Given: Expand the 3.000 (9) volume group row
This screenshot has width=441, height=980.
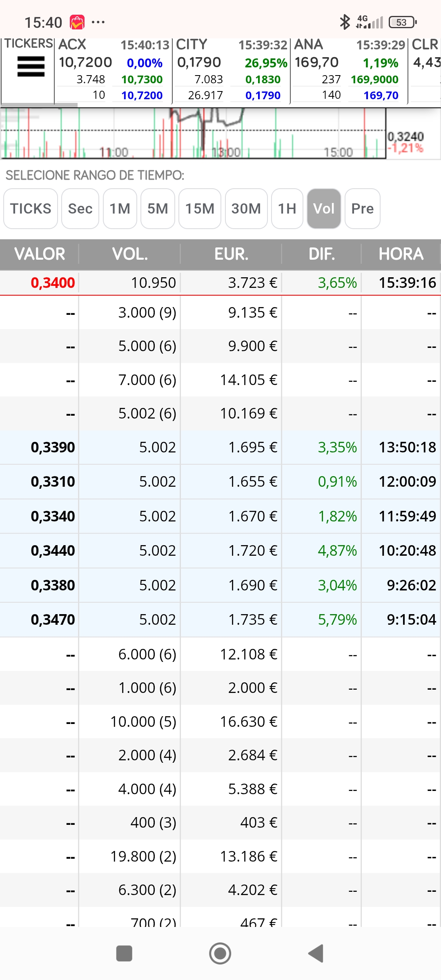Looking at the screenshot, I should [220, 313].
